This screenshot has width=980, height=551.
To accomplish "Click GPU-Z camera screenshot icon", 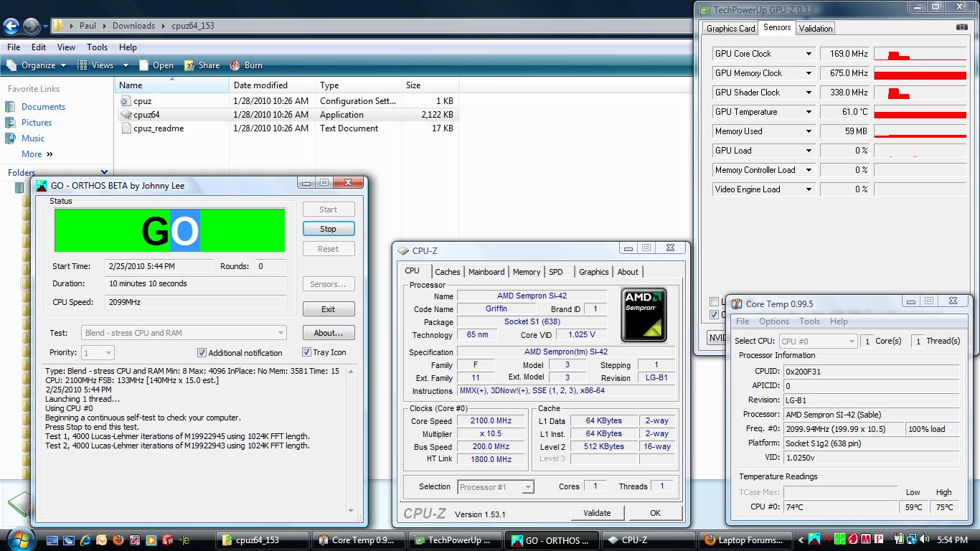I will point(961,27).
